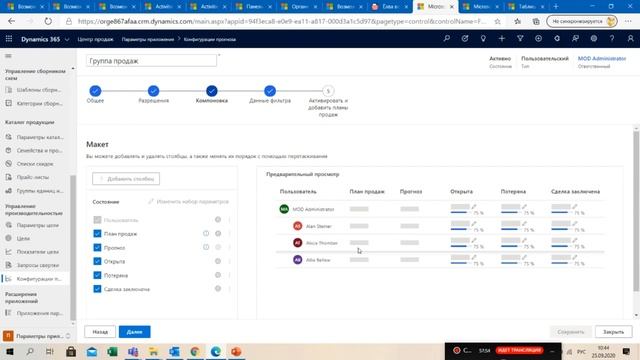Uncheck the Потеряна column checkbox
640x360 pixels.
pos(97,275)
